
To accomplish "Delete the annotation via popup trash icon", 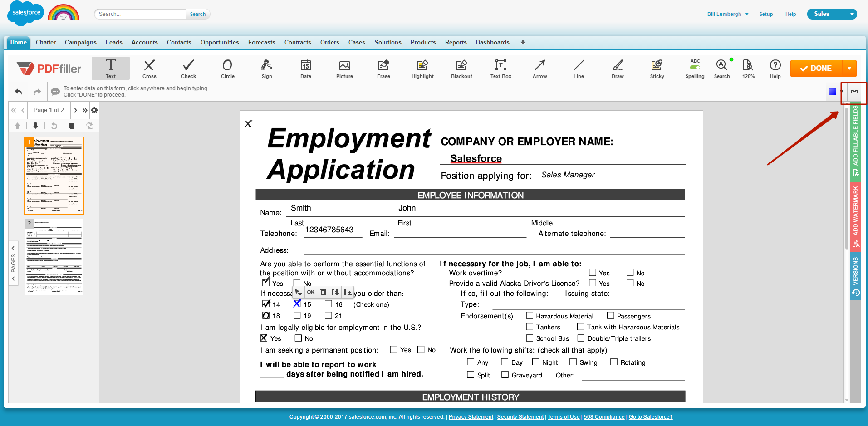I will pyautogui.click(x=323, y=292).
